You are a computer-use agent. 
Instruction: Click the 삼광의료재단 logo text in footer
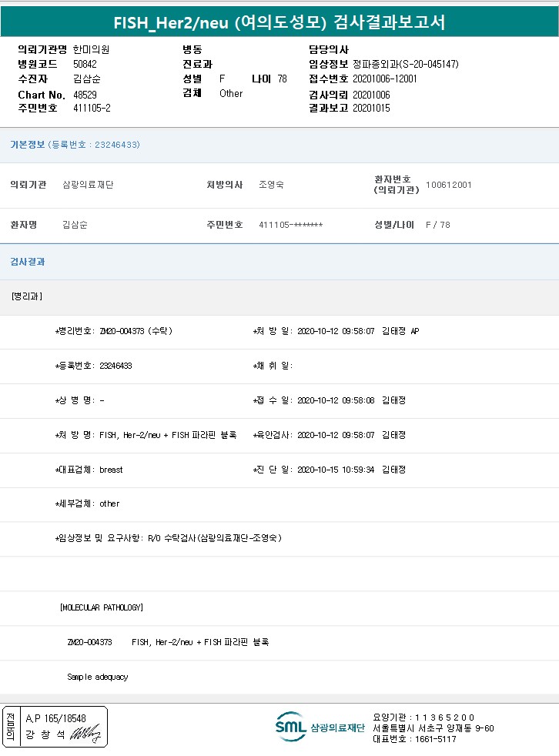(337, 728)
